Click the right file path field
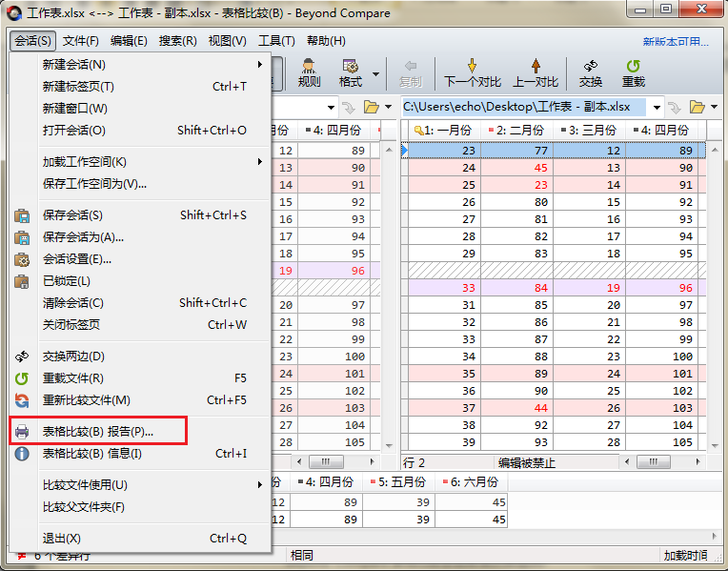This screenshot has height=571, width=728. [x=524, y=108]
